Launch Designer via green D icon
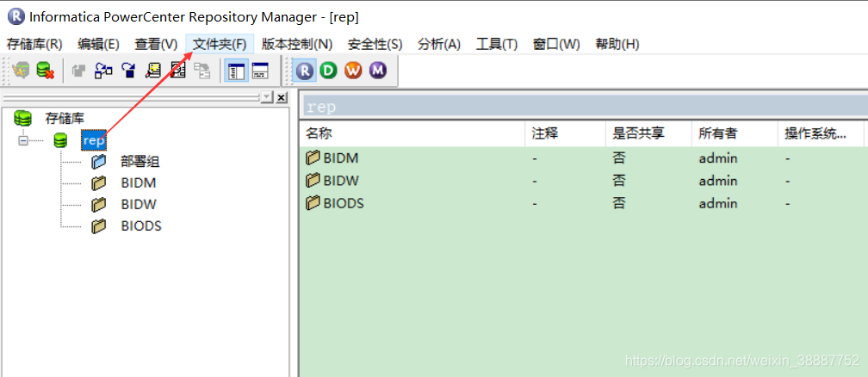This screenshot has height=377, width=868. click(x=329, y=71)
